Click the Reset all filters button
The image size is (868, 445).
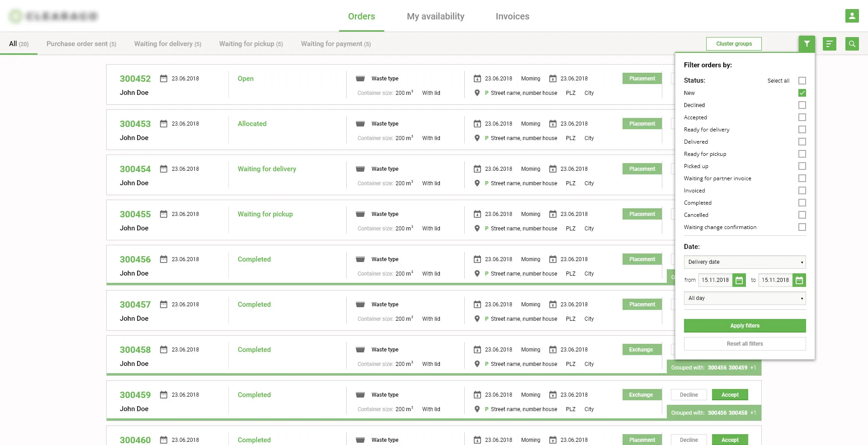click(745, 344)
